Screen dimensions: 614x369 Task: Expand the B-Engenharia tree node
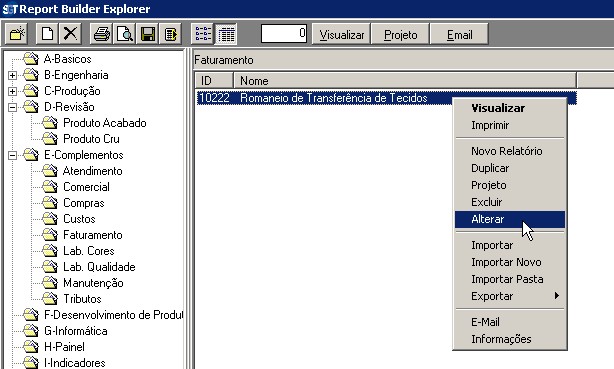(13, 75)
